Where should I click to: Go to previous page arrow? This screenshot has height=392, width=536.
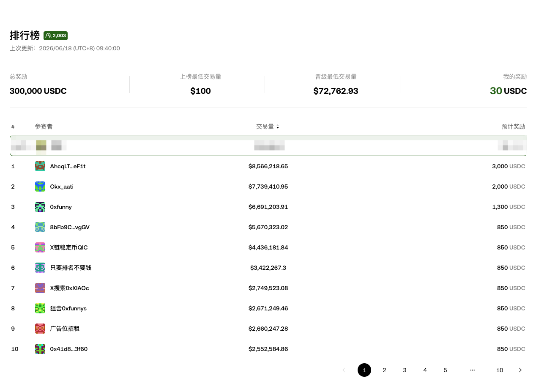click(x=344, y=370)
